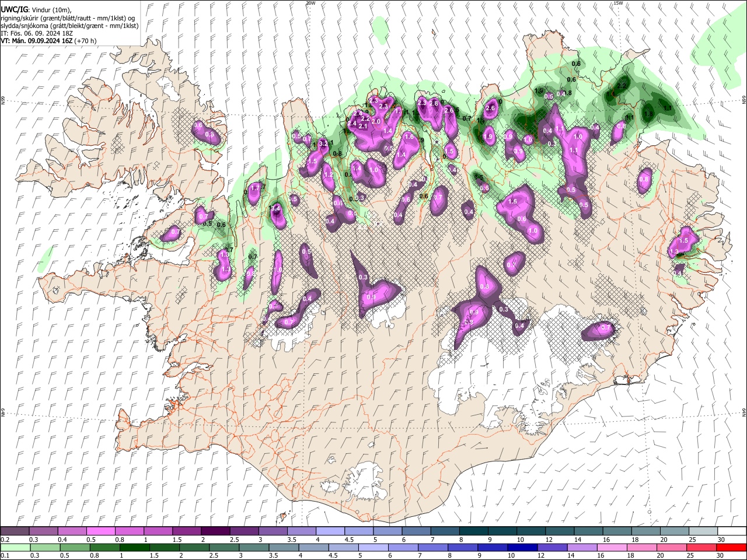Click the "30" label on the upper color scale
747x560 pixels.
tap(721, 540)
